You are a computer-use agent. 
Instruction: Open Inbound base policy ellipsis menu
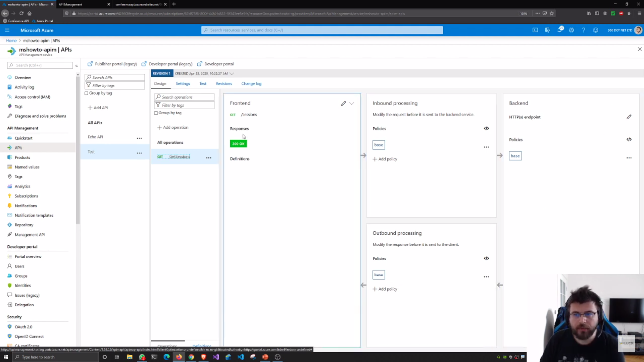click(486, 147)
